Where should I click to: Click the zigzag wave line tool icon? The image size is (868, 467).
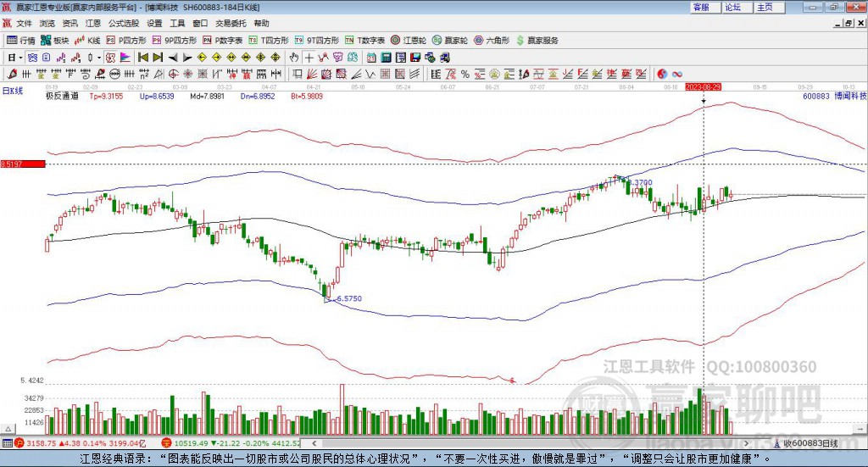pos(371,74)
